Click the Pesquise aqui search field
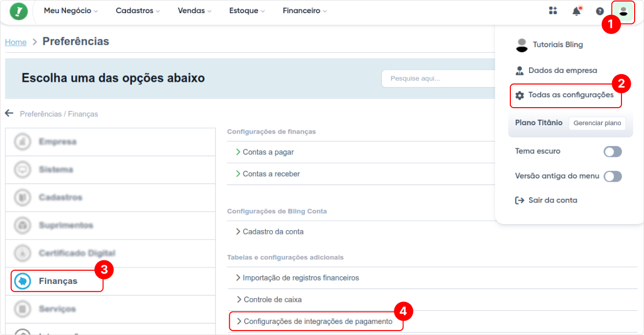 (x=438, y=79)
